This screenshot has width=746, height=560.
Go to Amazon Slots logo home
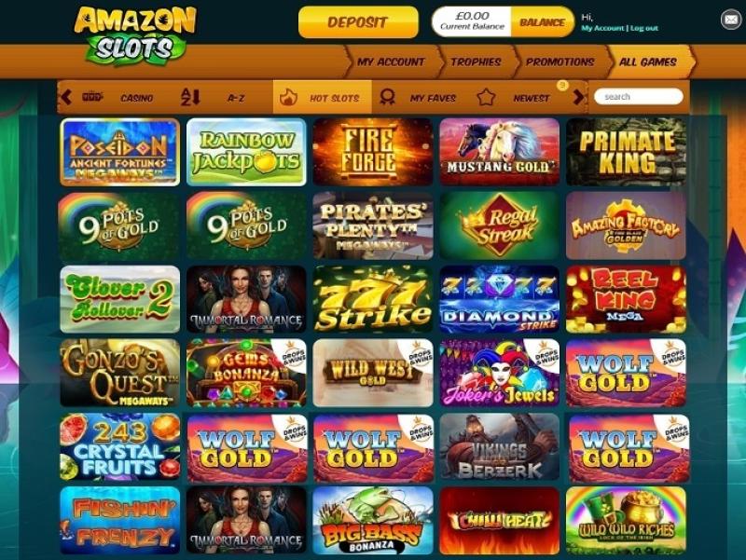135,35
